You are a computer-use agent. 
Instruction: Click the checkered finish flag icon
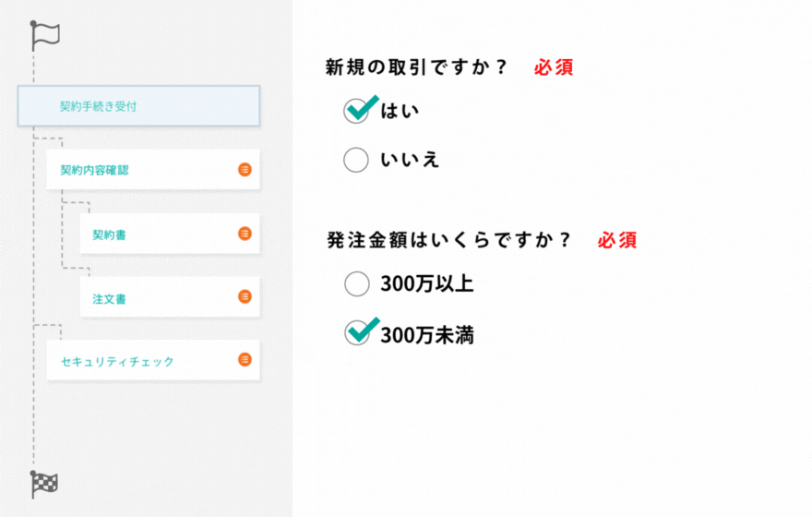pyautogui.click(x=43, y=483)
